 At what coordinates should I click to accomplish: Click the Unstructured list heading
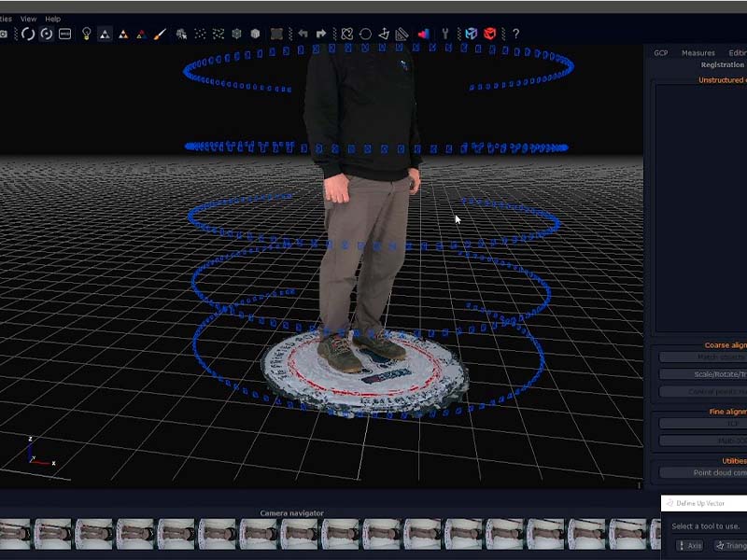pos(722,80)
